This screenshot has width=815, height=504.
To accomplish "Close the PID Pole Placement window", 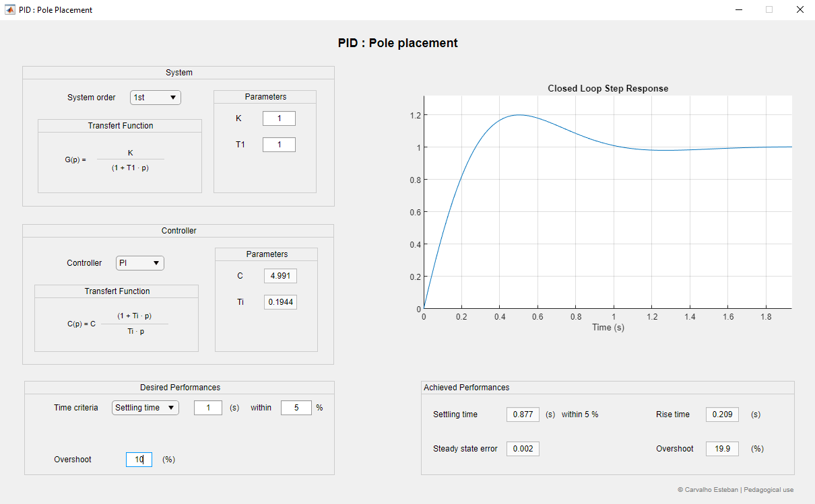I will (800, 9).
